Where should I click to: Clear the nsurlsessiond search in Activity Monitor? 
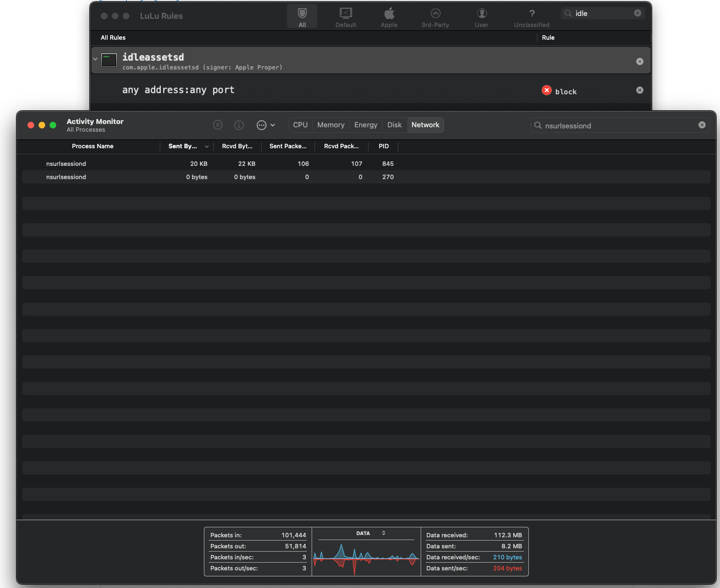(702, 125)
